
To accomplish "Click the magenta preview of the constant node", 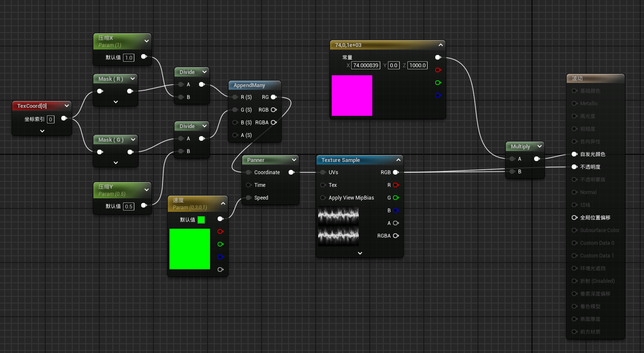I will 352,96.
